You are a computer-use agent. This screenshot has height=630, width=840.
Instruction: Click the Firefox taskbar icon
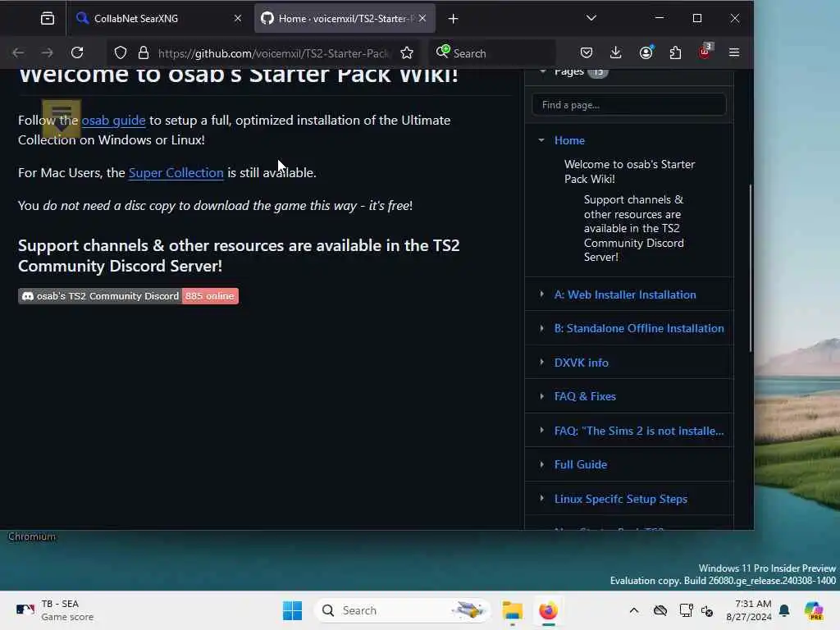(548, 610)
